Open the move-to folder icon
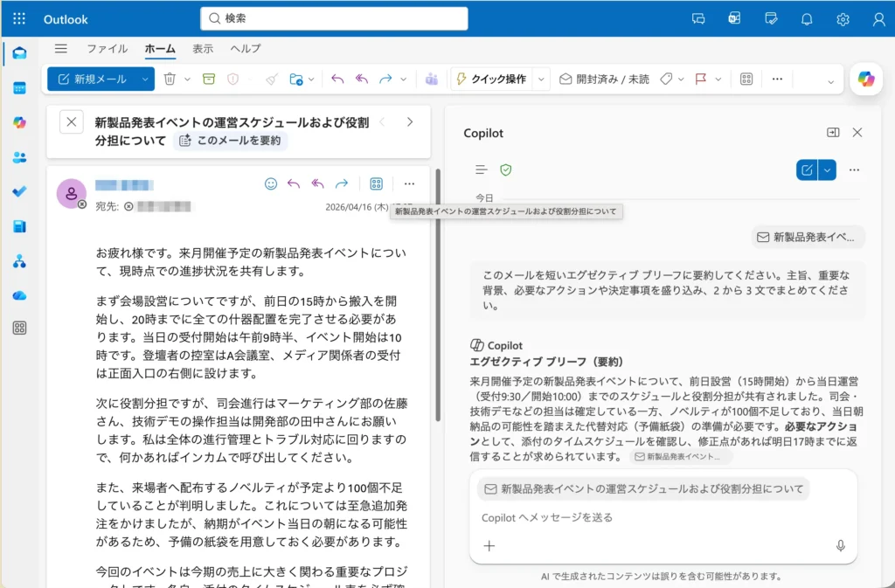This screenshot has width=895, height=588. pyautogui.click(x=295, y=79)
